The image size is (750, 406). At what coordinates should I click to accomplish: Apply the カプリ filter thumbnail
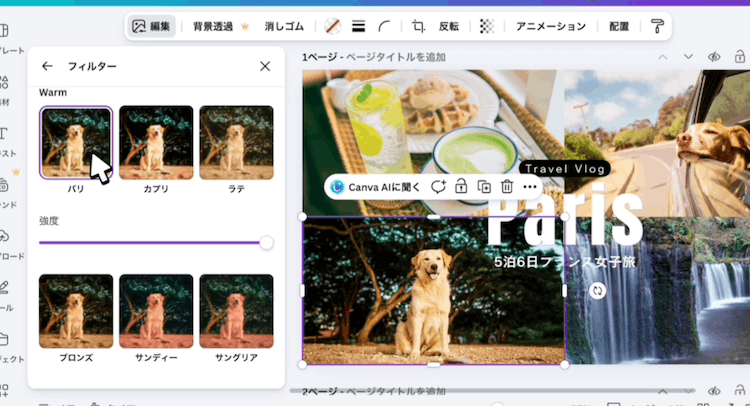click(156, 143)
